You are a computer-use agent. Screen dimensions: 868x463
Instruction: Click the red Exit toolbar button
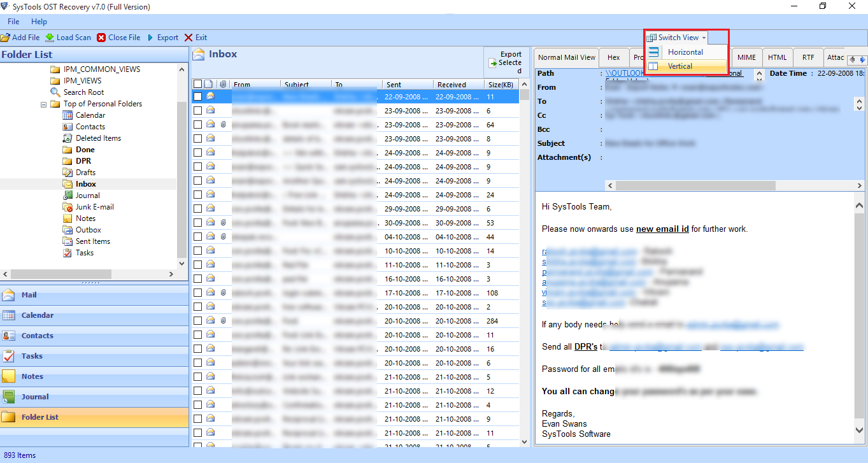[196, 38]
